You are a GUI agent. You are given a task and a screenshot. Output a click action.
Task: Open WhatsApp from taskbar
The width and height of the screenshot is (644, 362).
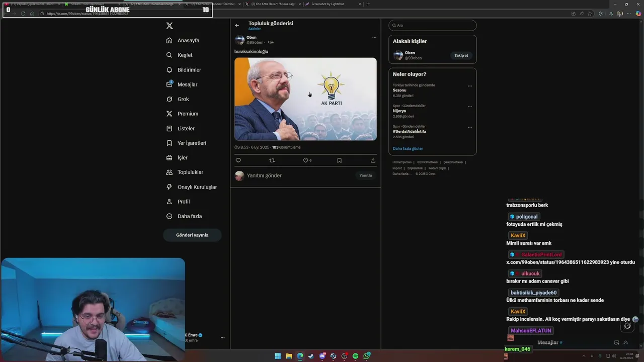[x=367, y=356]
